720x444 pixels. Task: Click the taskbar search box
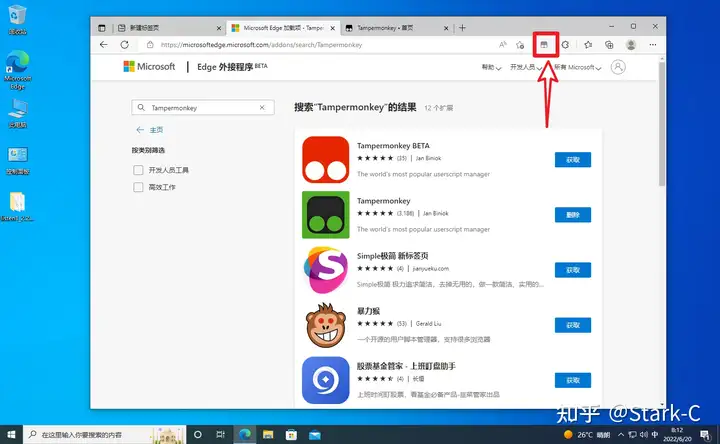pos(105,434)
